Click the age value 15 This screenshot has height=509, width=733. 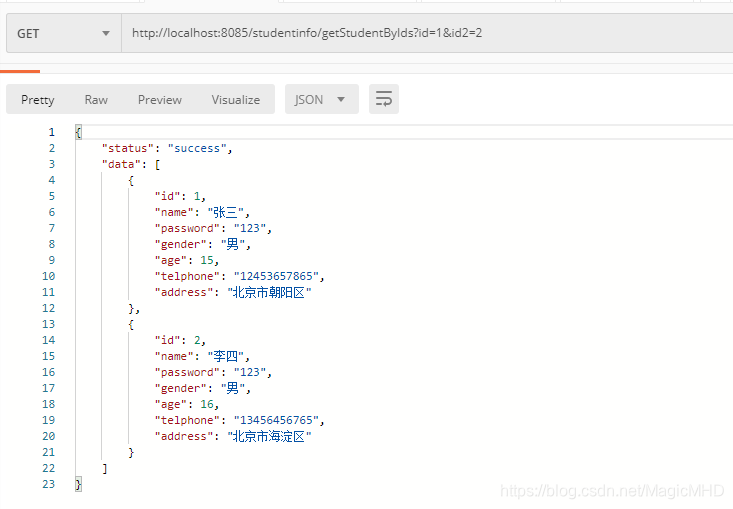click(x=207, y=260)
